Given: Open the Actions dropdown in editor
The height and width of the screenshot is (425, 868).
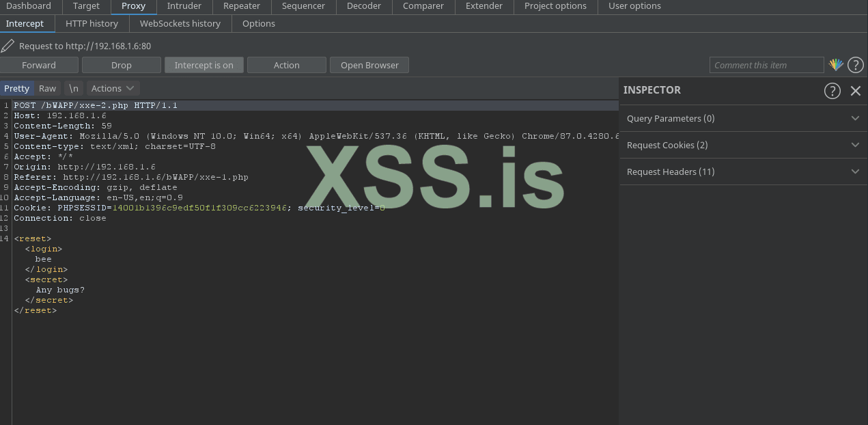Looking at the screenshot, I should click(x=113, y=88).
